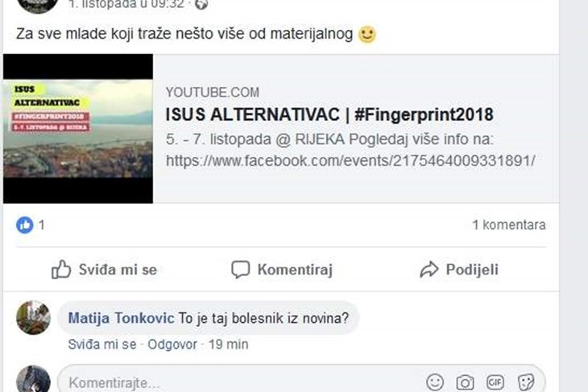This screenshot has height=392, width=588.
Task: Click the globe privacy icon near timestamp
Action: pos(201,3)
